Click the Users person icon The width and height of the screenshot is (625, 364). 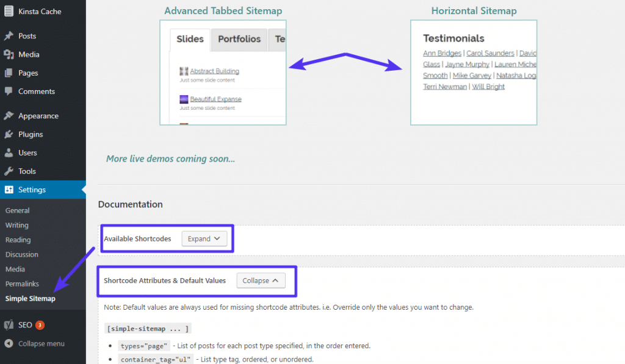(9, 153)
